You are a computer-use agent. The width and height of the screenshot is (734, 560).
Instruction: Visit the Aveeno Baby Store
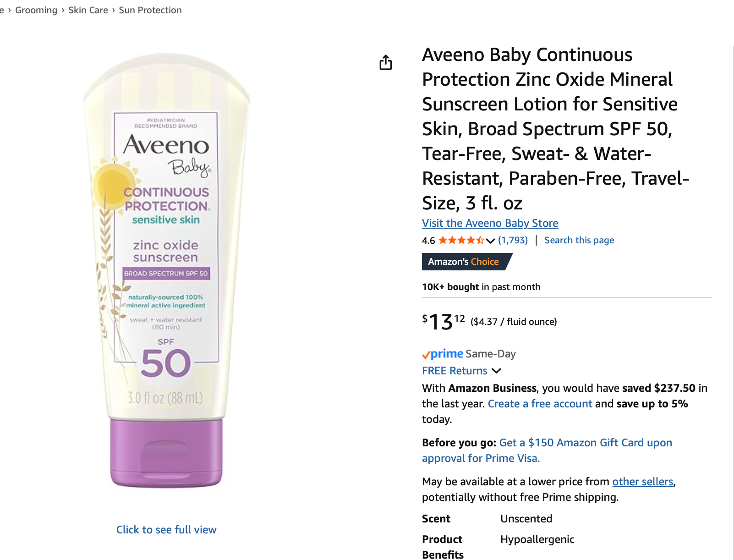point(490,223)
